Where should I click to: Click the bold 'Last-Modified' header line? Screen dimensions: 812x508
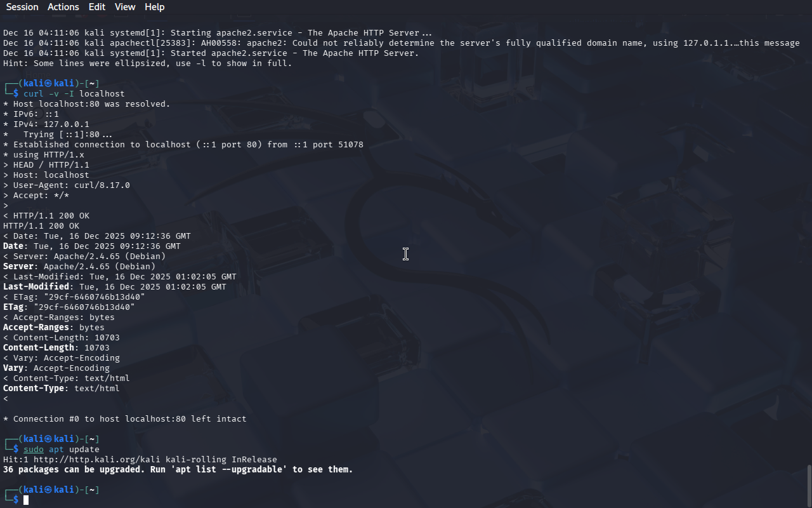(115, 287)
